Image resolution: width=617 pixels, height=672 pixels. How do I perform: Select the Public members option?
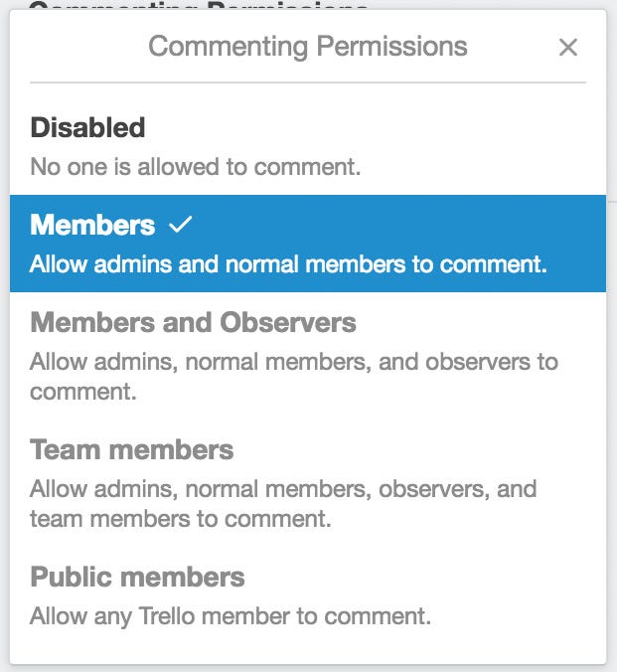pos(137,577)
